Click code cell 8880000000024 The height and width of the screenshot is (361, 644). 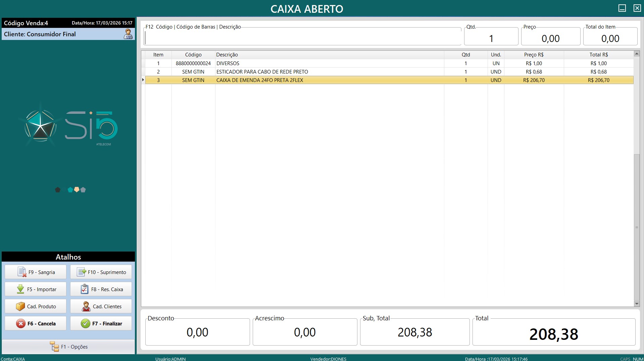coord(193,63)
